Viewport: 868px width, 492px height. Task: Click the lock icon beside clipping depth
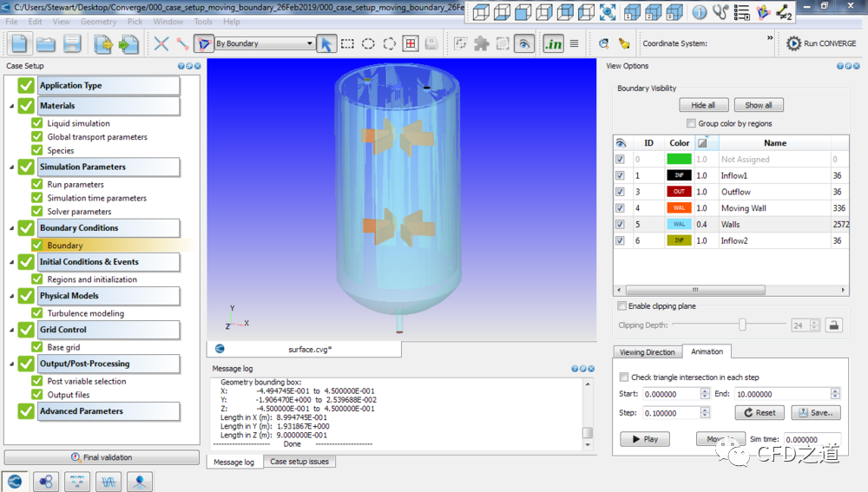[833, 325]
